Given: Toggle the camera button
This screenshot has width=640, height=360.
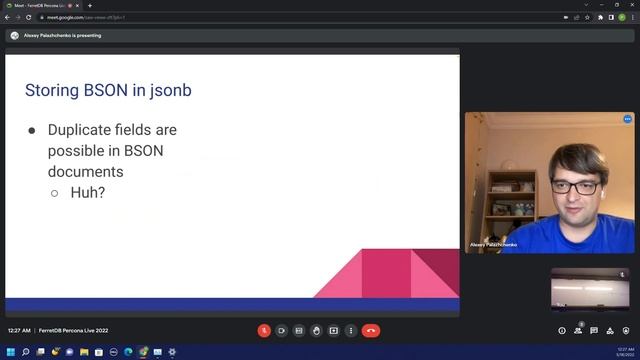Looking at the screenshot, I should pos(281,331).
